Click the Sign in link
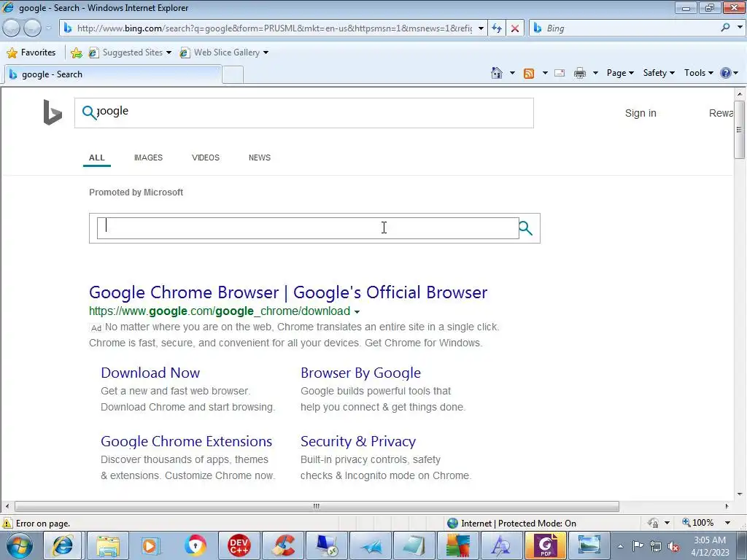 point(640,113)
